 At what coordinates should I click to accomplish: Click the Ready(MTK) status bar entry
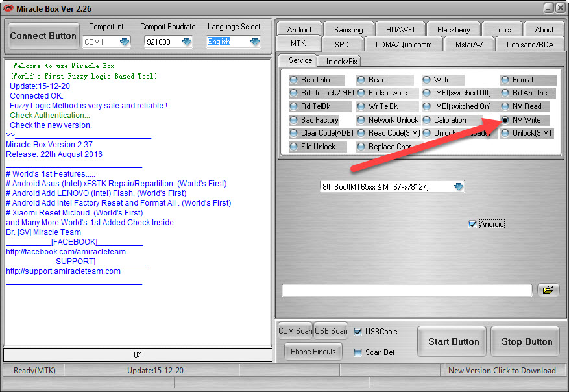(34, 370)
